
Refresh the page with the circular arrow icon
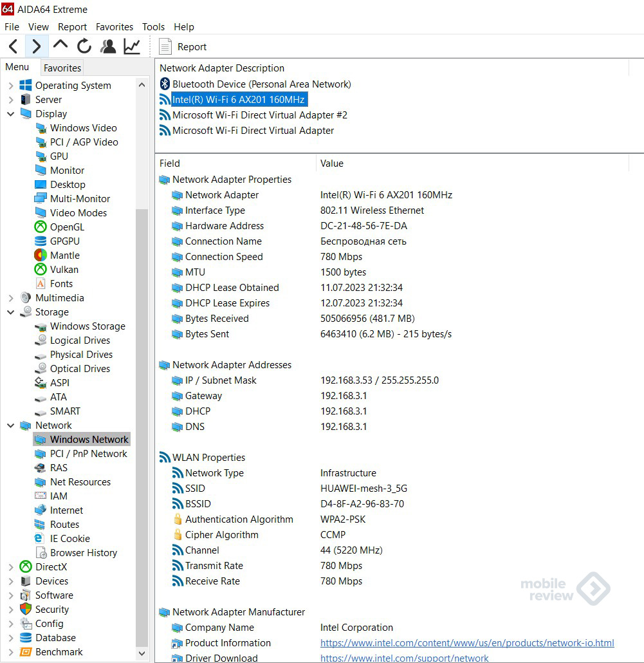click(x=84, y=46)
